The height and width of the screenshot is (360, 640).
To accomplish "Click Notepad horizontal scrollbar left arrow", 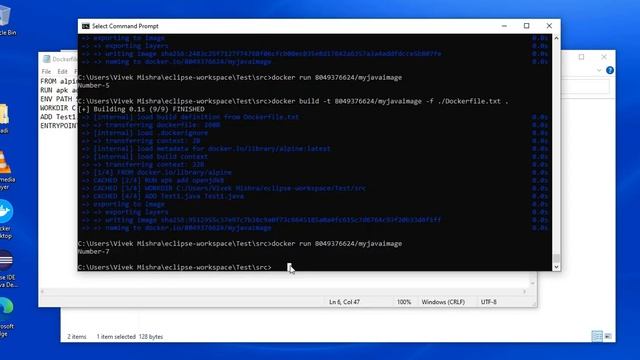I will [42, 291].
